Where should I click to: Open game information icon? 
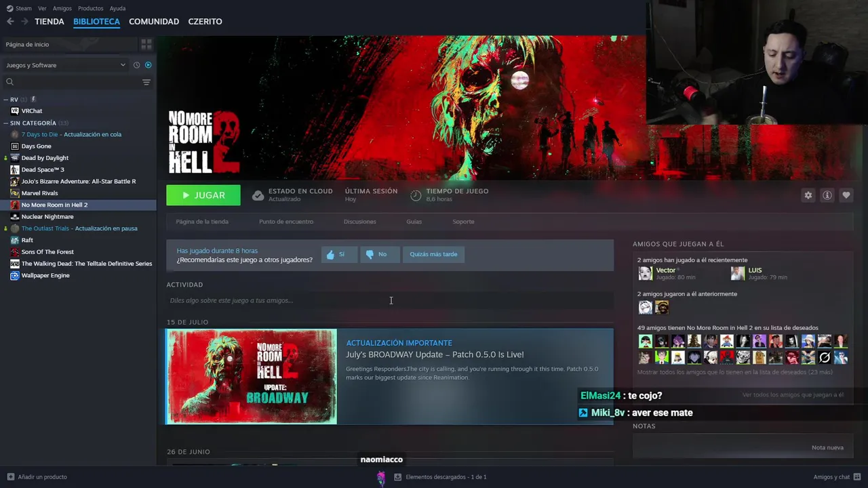click(x=827, y=195)
